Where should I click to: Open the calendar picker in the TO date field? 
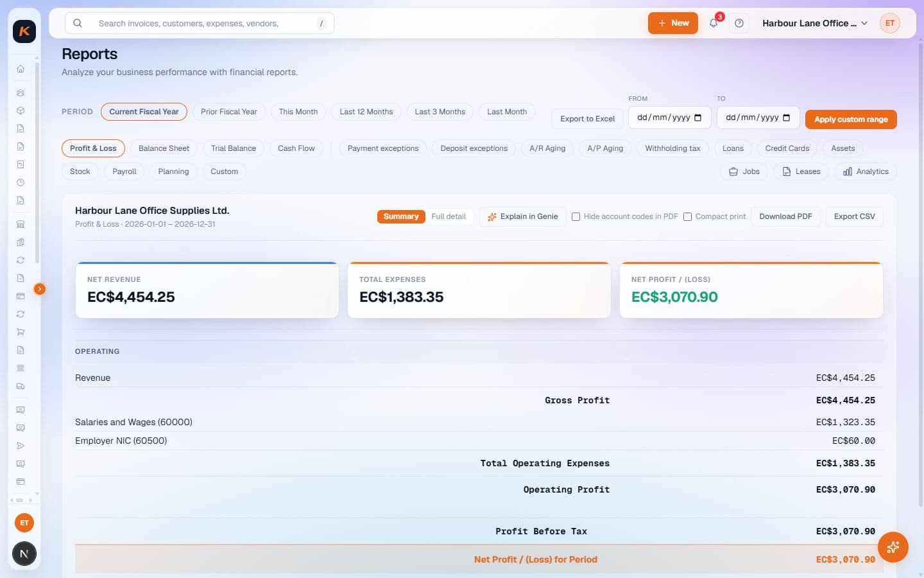787,118
